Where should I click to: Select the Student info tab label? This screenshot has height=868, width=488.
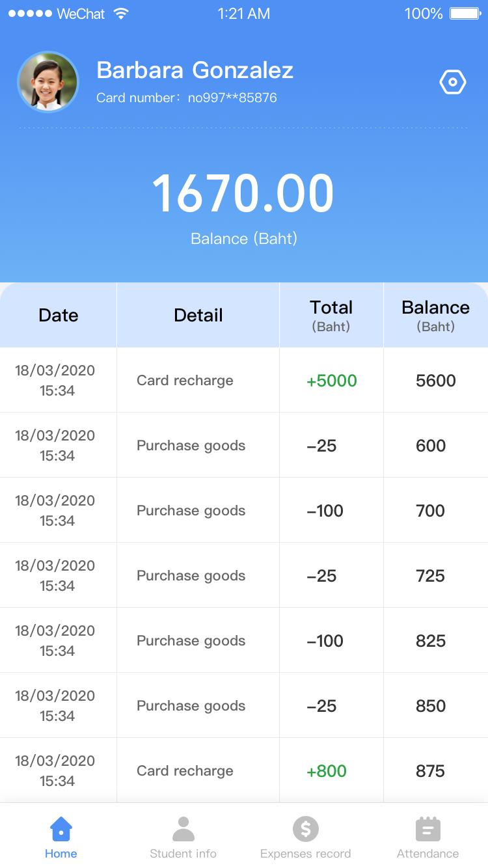coord(183,854)
